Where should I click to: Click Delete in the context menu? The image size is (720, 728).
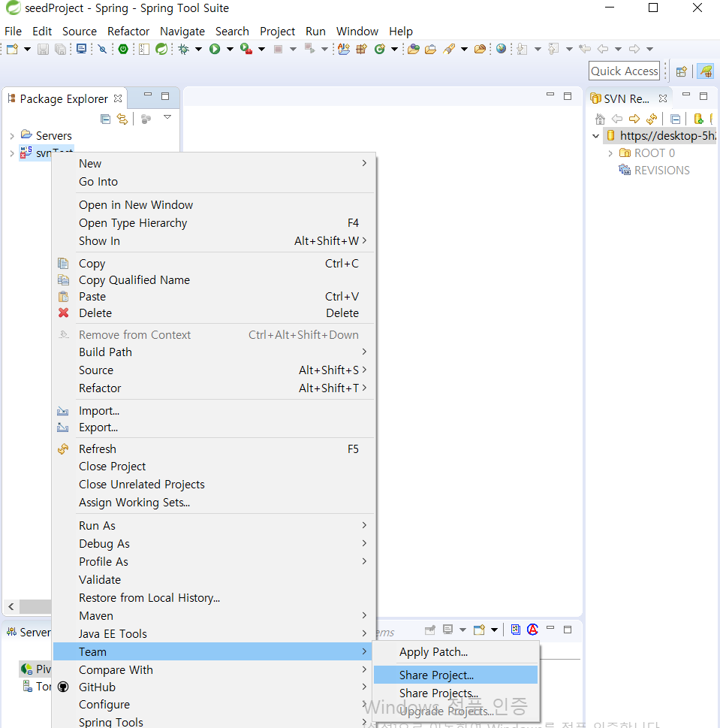click(213, 313)
